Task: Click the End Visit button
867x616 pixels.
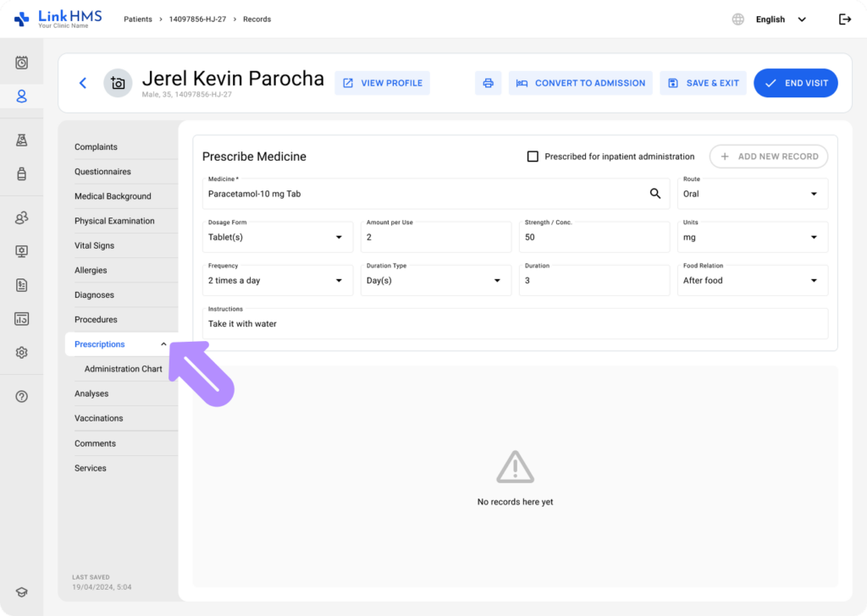Action: (795, 83)
